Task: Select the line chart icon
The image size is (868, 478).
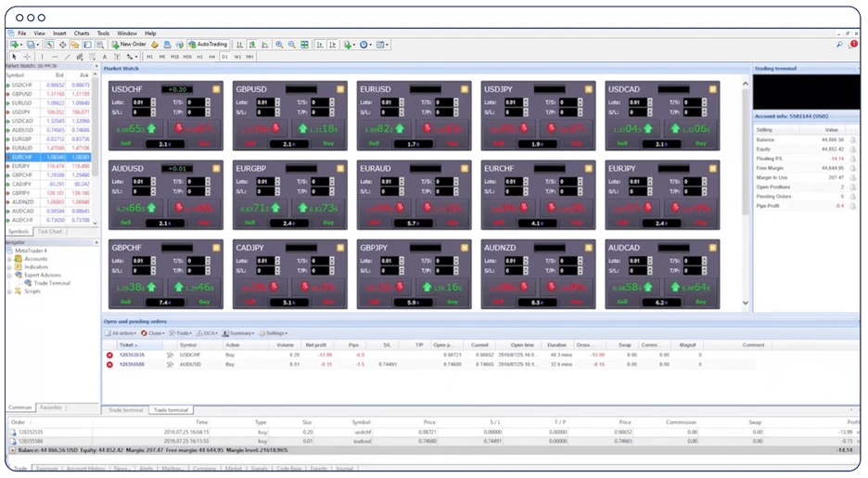Action: (x=265, y=45)
